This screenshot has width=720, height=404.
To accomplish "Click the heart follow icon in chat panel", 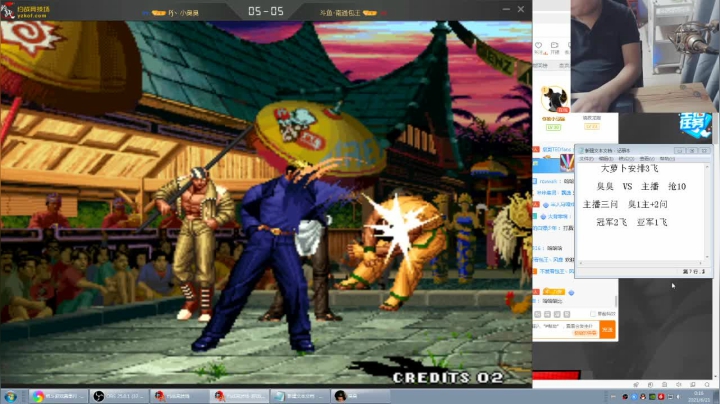I will click(x=539, y=45).
